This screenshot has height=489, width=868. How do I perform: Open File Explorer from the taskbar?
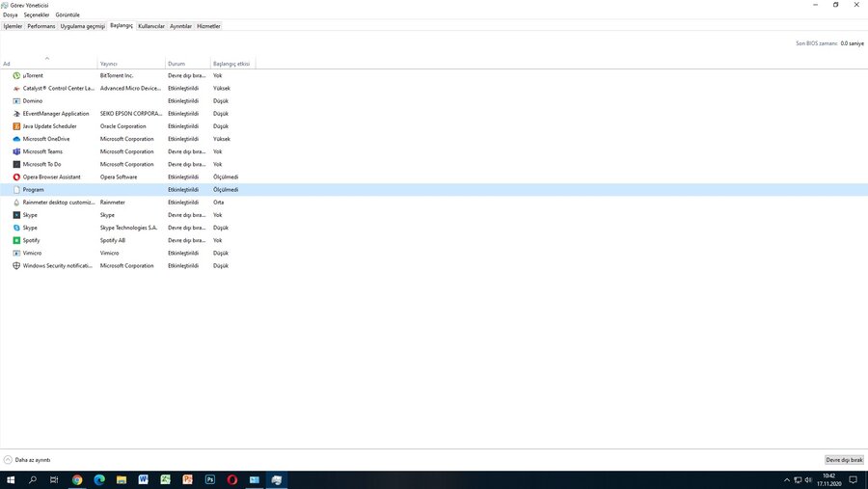click(122, 479)
